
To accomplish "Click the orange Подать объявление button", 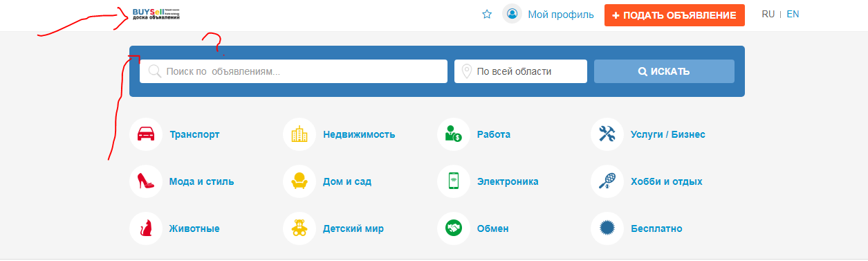I will point(674,15).
